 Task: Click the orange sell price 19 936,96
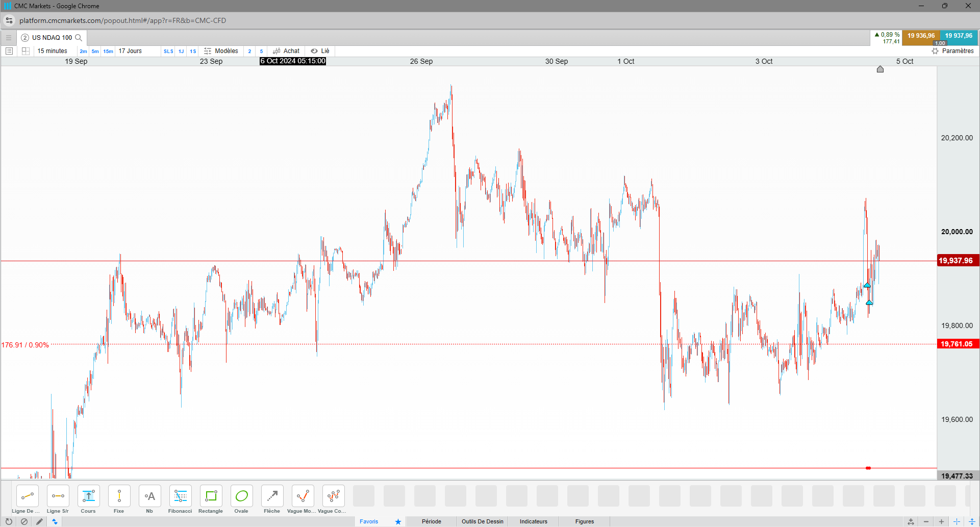(921, 36)
